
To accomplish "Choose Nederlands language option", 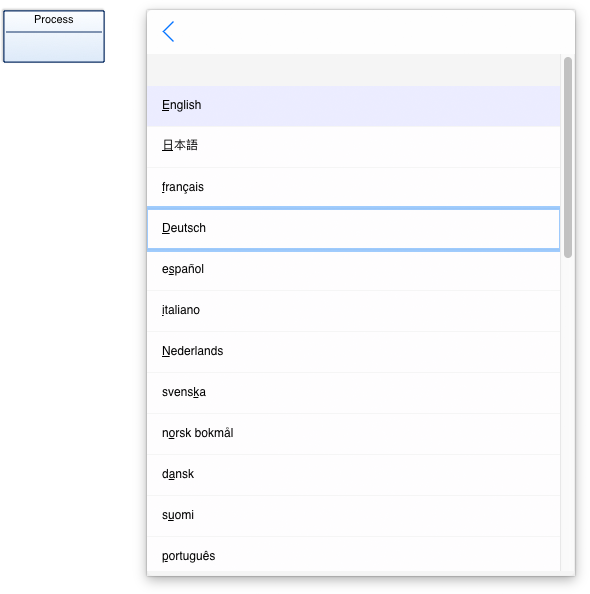I will tap(354, 352).
